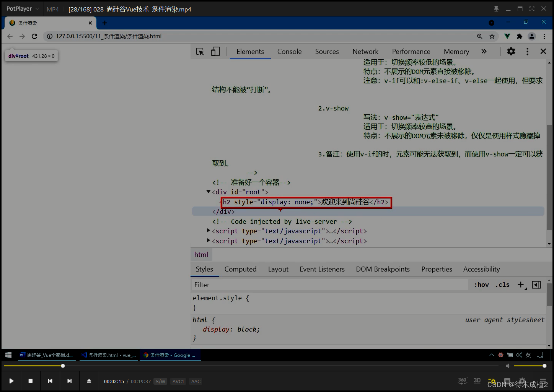Viewport: 554px width, 392px height.
Task: Add new style rule plus icon
Action: coord(521,285)
